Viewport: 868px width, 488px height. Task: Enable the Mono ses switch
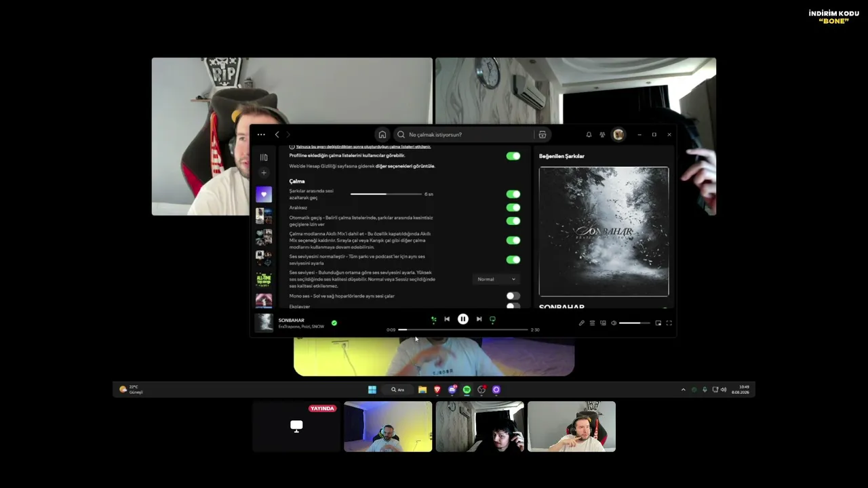coord(513,296)
